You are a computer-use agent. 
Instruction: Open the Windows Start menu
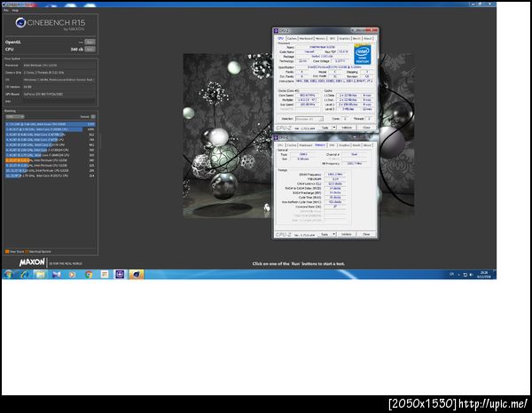[x=9, y=275]
